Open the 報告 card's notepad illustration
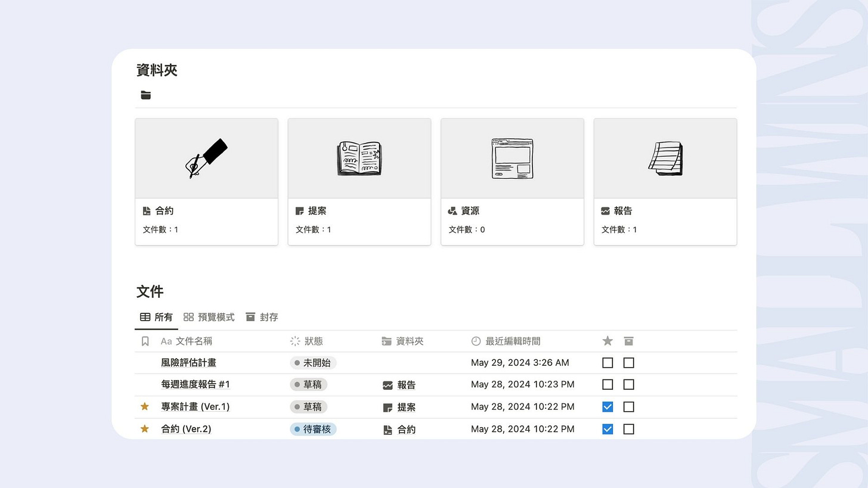 (665, 158)
